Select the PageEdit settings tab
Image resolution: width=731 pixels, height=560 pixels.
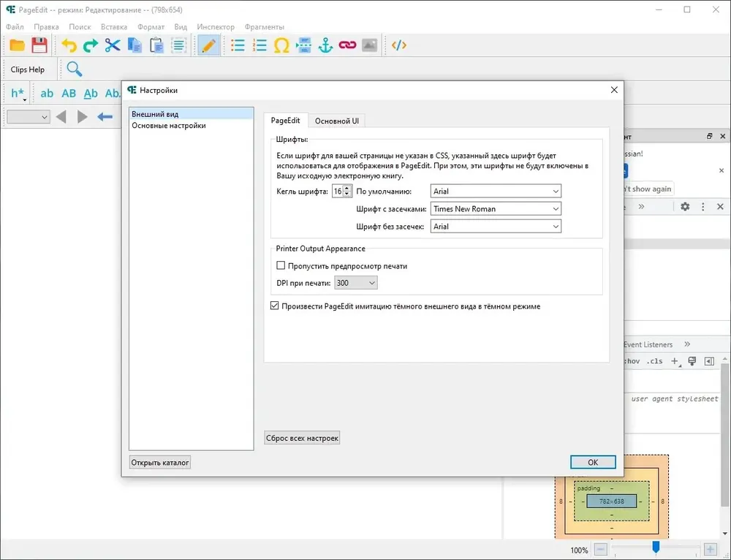[x=285, y=121]
